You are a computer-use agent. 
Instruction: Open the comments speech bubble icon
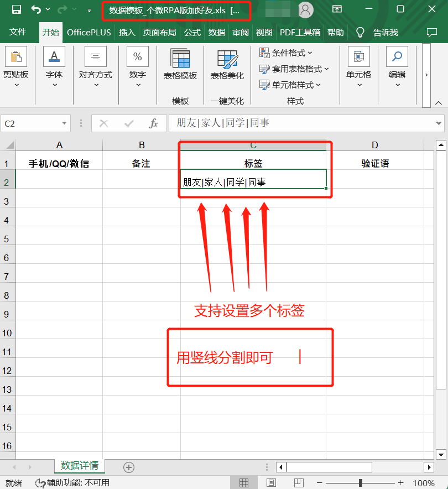(x=432, y=33)
